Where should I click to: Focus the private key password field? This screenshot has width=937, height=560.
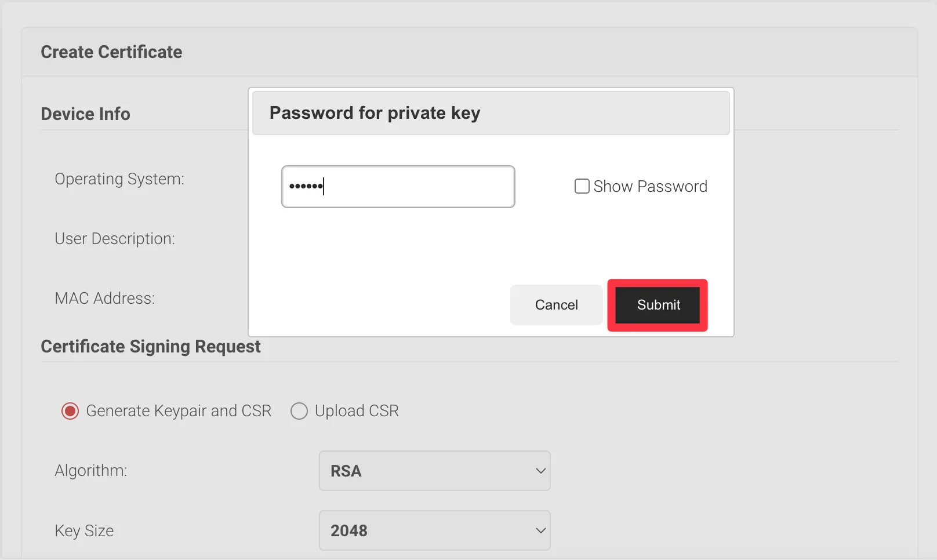398,187
